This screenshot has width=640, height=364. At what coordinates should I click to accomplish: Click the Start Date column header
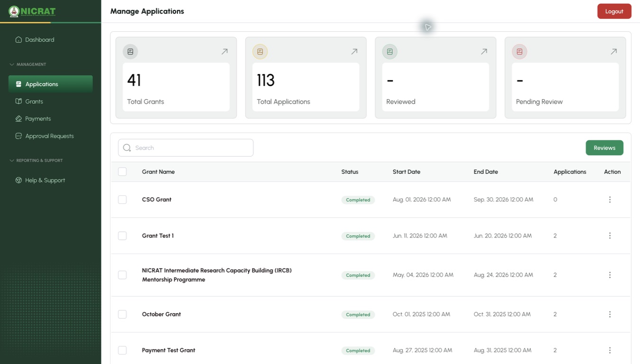(406, 172)
